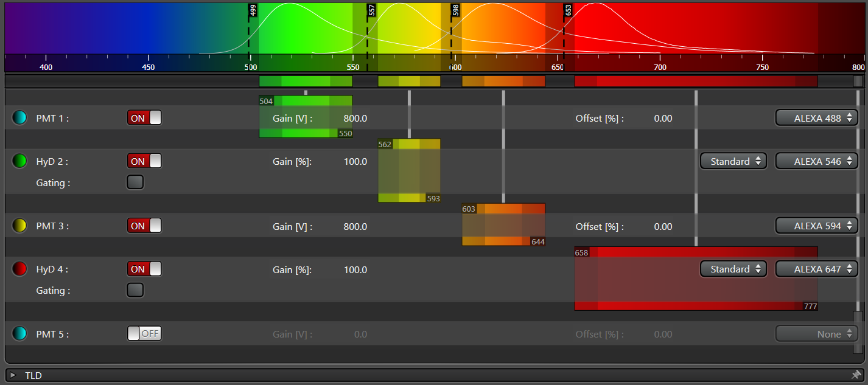This screenshot has width=868, height=385.
Task: Open the HyD 2 Standard mode dropdown
Action: click(x=733, y=161)
